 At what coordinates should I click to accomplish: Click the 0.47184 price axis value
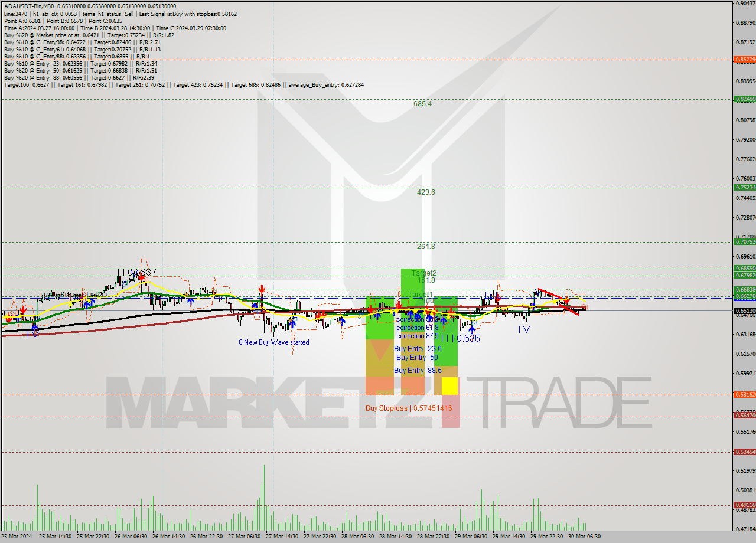(745, 528)
